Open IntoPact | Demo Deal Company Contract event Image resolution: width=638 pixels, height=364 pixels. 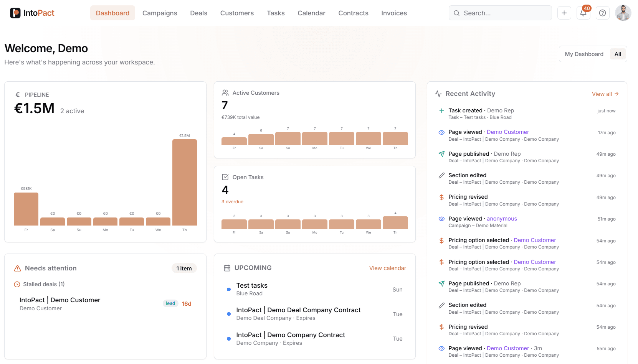314,314
